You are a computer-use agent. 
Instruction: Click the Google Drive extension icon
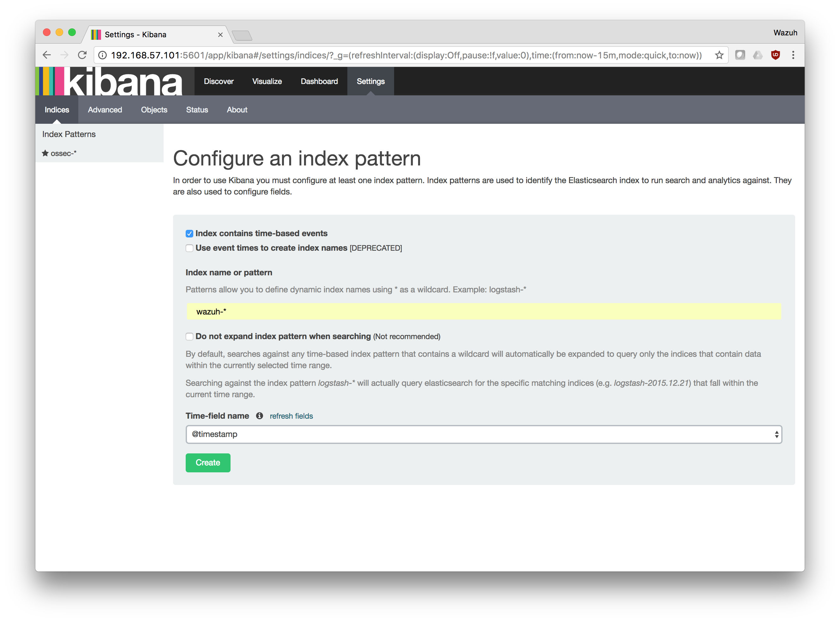coord(758,55)
